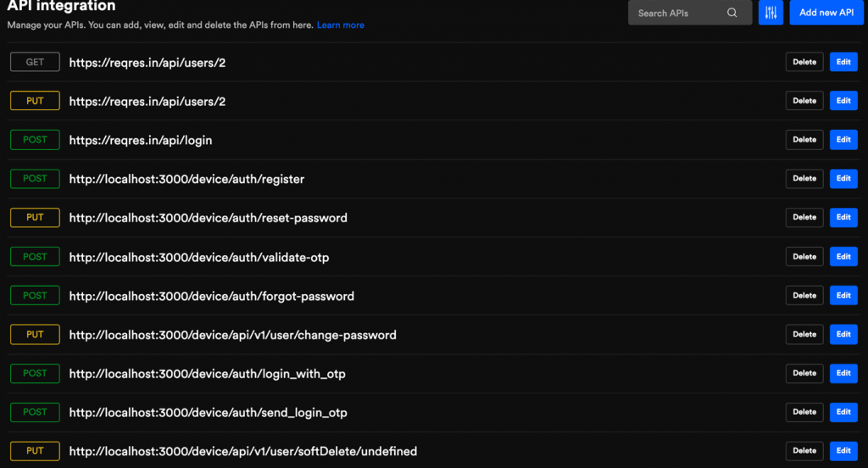Delete the GET reqres users/2 API
Image resolution: width=868 pixels, height=468 pixels.
click(804, 62)
